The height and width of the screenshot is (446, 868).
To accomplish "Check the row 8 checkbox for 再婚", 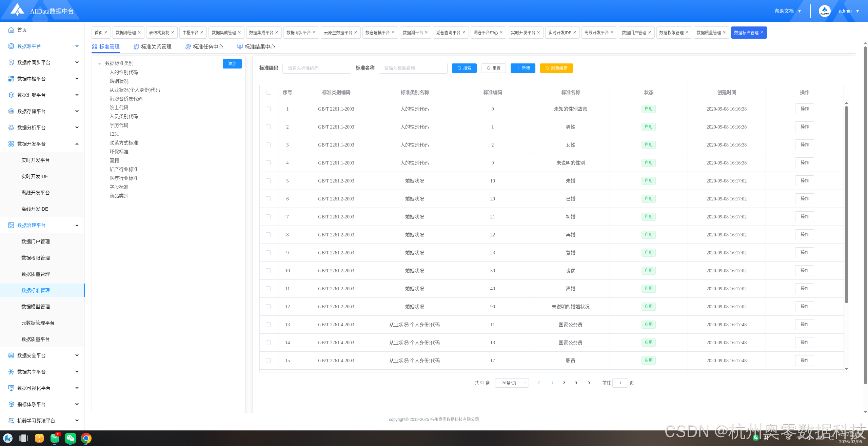I will click(x=268, y=235).
